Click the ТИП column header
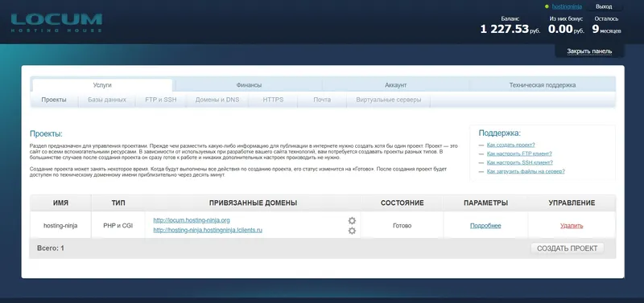The image size is (644, 303). tap(118, 203)
